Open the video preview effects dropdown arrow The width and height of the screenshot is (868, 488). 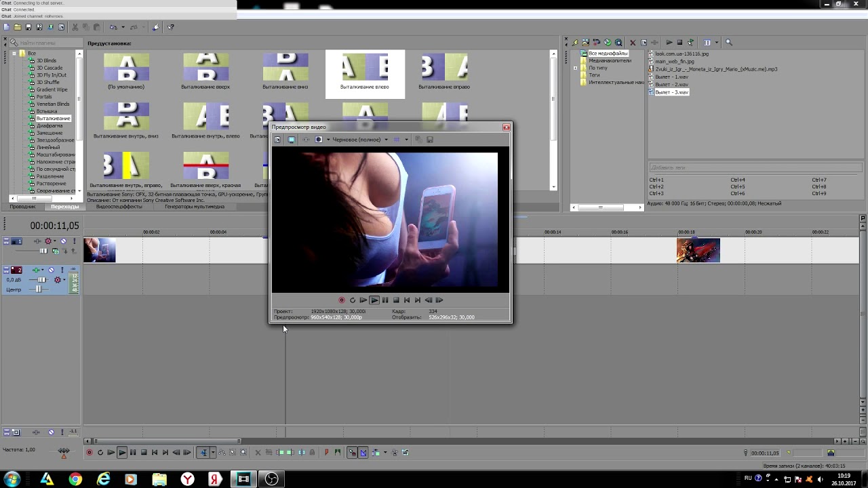pos(328,140)
